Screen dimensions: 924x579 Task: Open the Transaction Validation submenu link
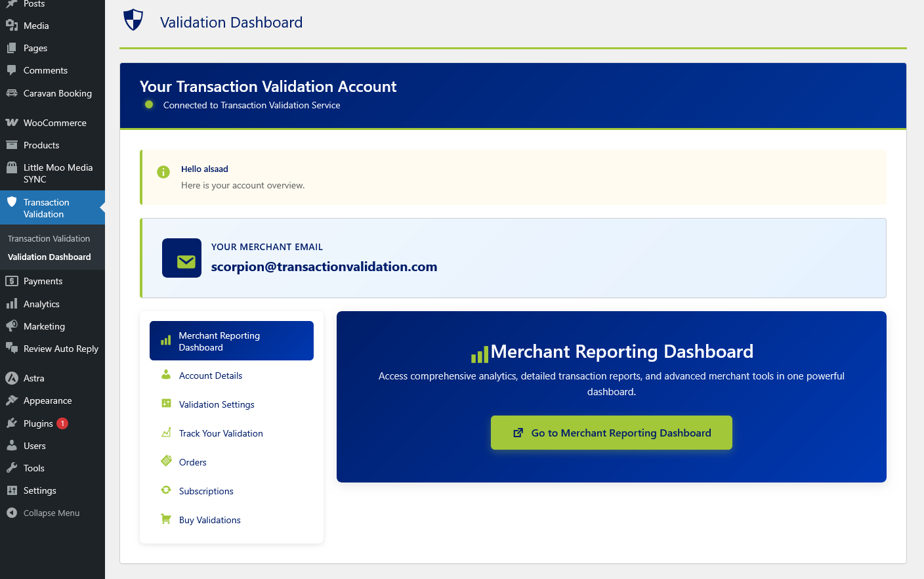52,238
